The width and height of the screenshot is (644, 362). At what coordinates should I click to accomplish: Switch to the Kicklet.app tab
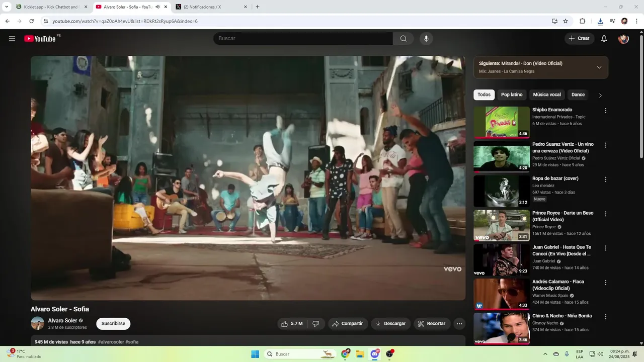pos(51,7)
